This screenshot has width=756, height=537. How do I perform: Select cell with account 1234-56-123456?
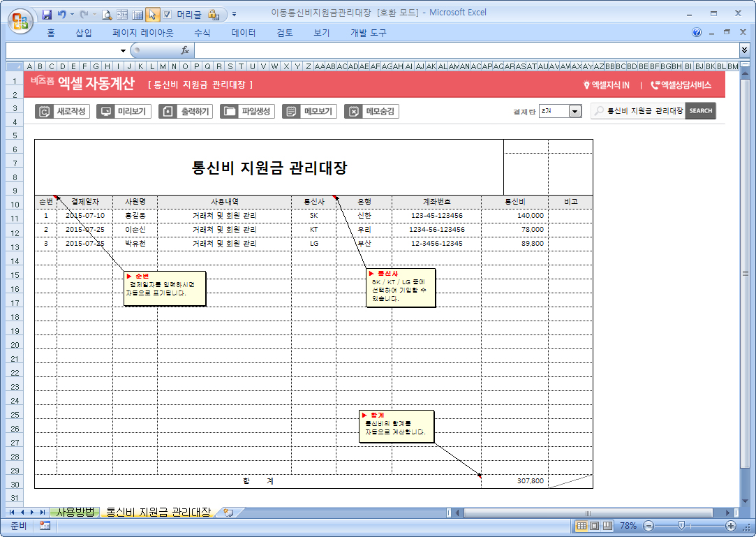(436, 230)
